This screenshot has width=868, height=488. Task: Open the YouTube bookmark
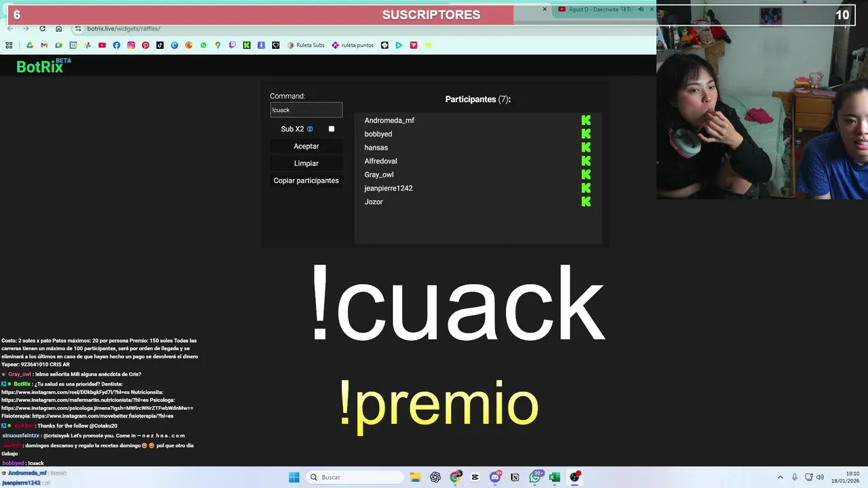pos(102,45)
